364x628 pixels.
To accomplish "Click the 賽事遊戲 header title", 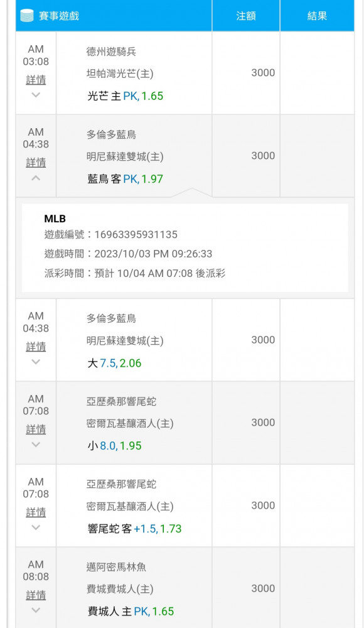I will point(59,16).
